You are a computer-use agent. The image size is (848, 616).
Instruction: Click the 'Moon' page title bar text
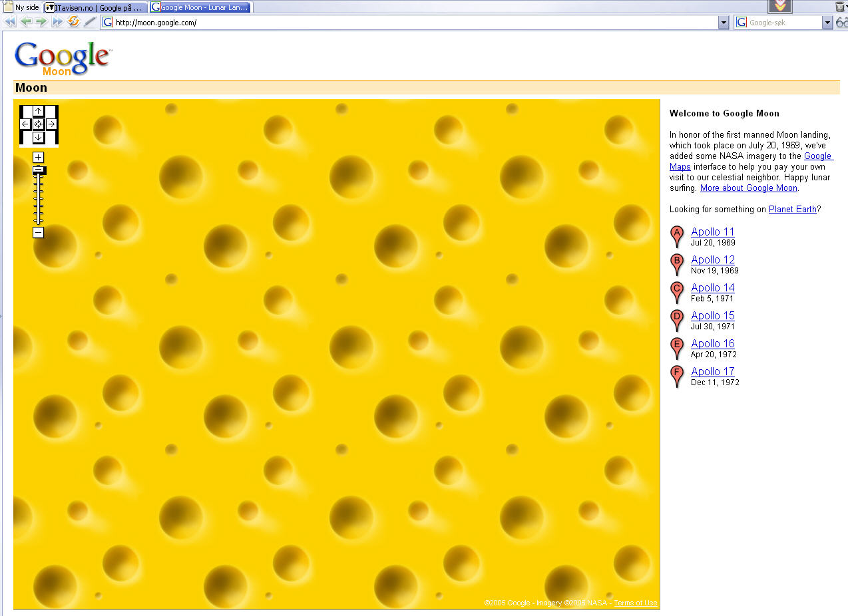point(31,88)
